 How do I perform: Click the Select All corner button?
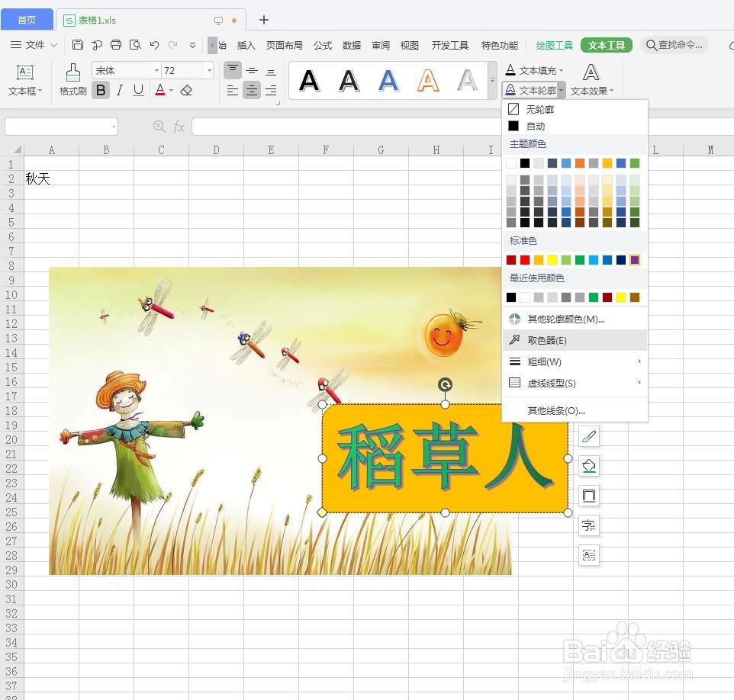coord(13,149)
